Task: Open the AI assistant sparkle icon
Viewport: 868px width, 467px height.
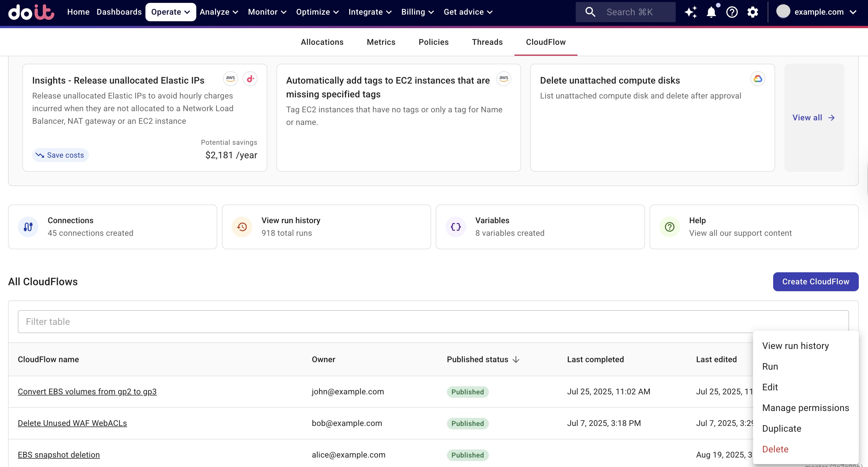Action: [x=691, y=12]
